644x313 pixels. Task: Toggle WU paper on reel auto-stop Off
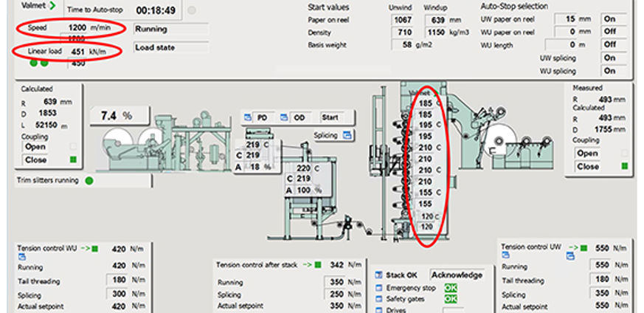tap(614, 32)
